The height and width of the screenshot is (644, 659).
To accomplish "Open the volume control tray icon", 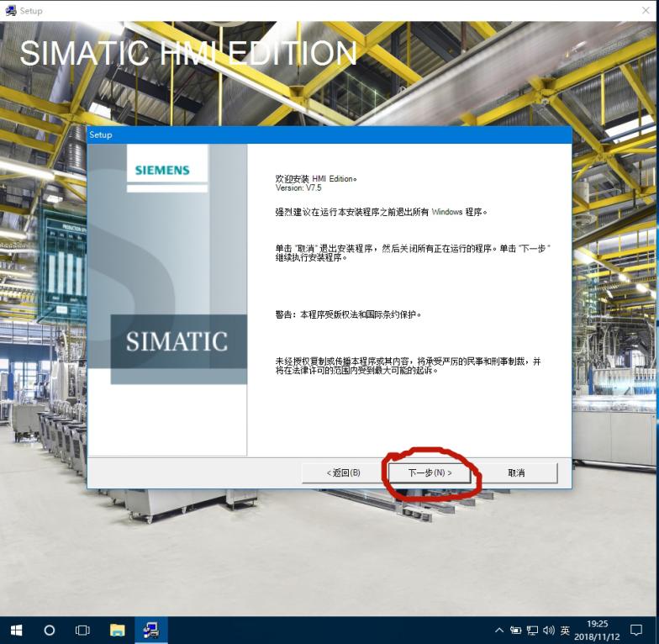I will click(x=548, y=631).
